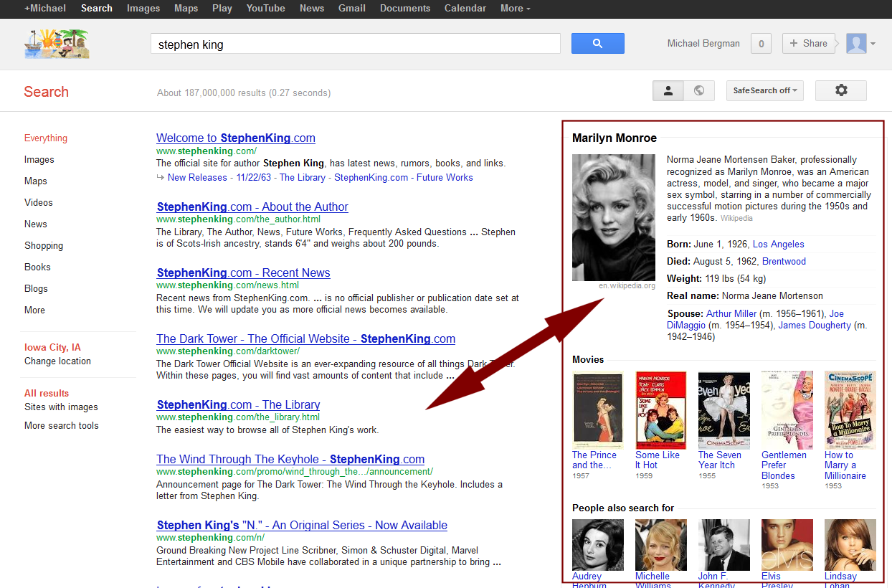
Task: Open StephenKing.com - Recent News result
Action: (243, 272)
